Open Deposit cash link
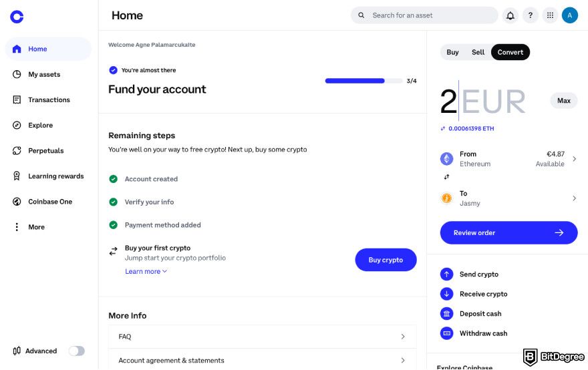The height and width of the screenshot is (370, 588). coord(480,314)
